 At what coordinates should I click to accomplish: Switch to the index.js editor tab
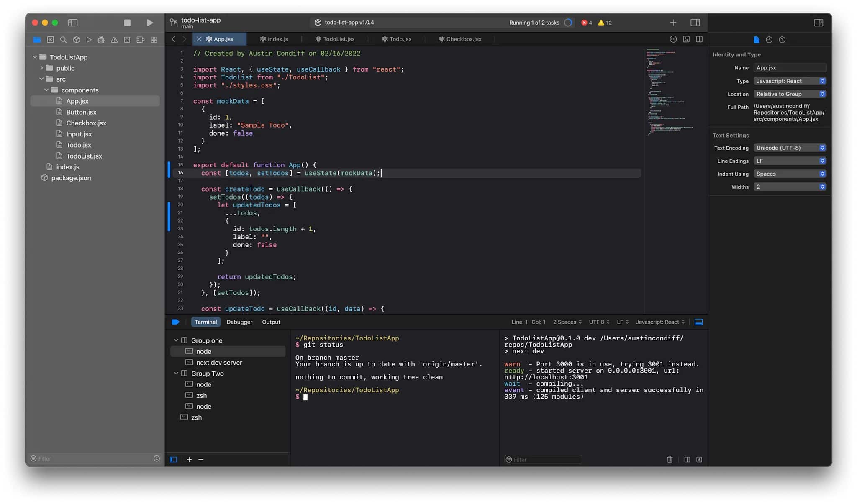[x=274, y=39]
